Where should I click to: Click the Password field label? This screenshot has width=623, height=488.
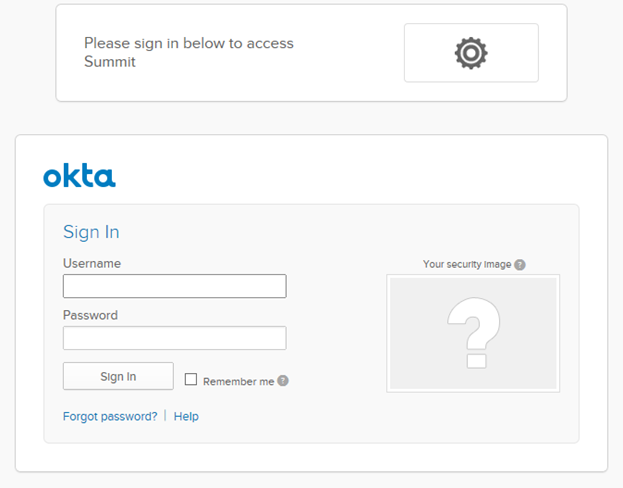(90, 315)
